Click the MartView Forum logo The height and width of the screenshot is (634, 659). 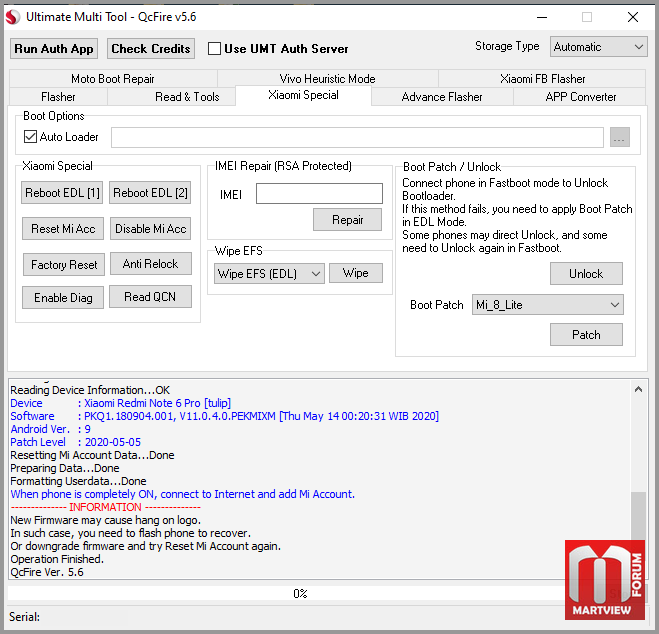[x=604, y=580]
